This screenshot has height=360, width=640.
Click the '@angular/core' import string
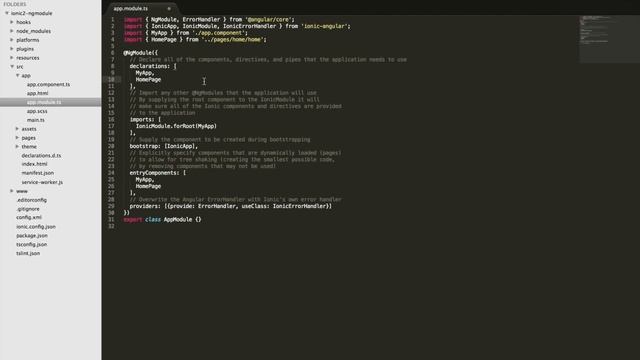tap(268, 20)
